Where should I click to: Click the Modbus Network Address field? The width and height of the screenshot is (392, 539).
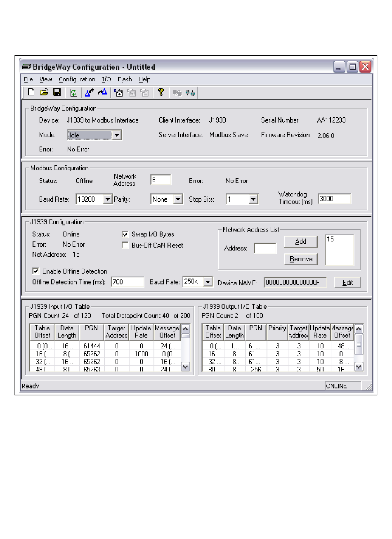(161, 180)
